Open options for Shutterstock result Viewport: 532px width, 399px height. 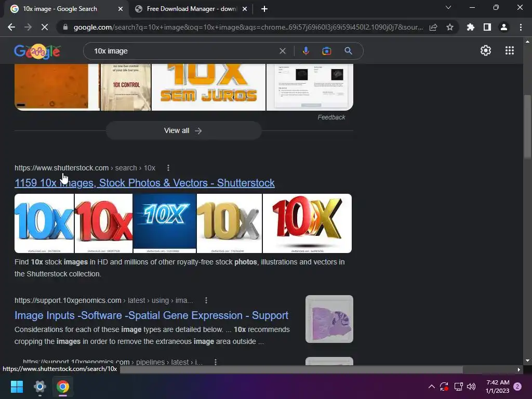tap(168, 168)
